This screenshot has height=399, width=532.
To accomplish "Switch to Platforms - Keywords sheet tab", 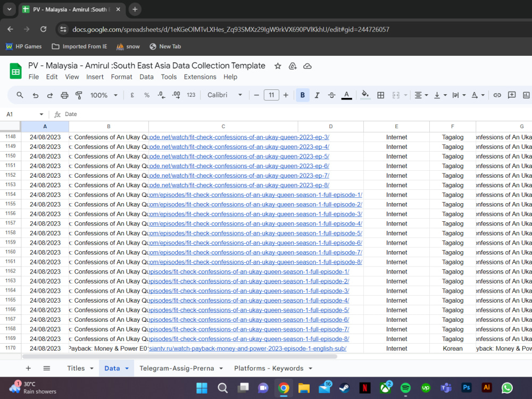I will 269,369.
